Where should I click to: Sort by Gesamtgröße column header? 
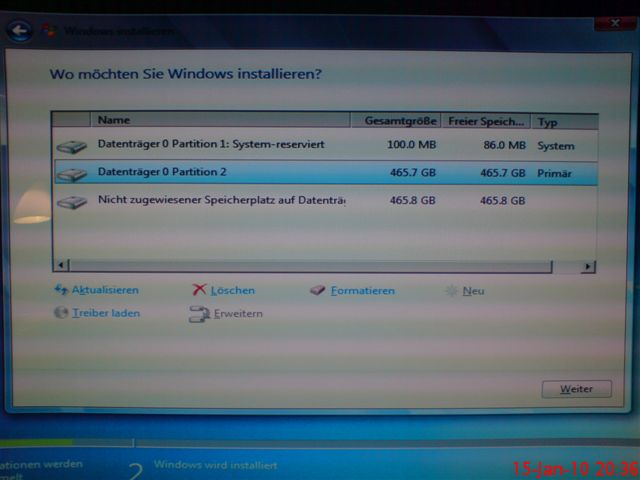(396, 121)
